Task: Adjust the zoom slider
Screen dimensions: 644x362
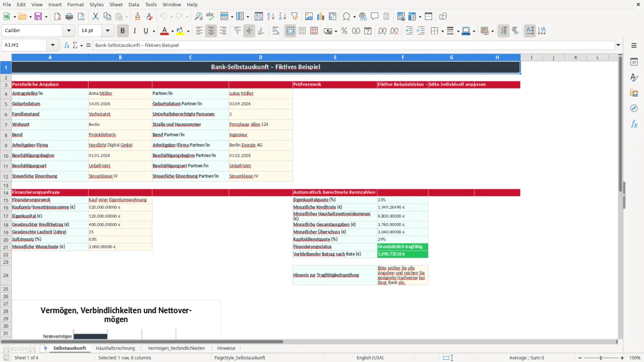Action: [x=601, y=358]
